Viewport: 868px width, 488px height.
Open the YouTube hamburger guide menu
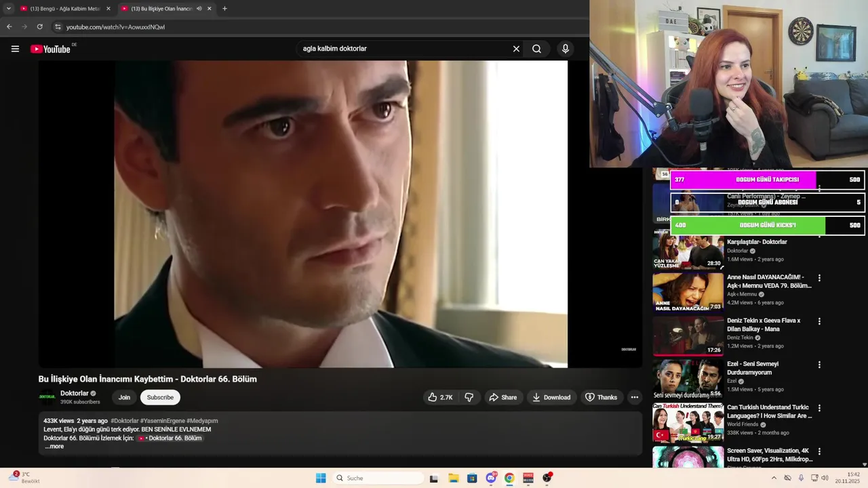tap(15, 49)
